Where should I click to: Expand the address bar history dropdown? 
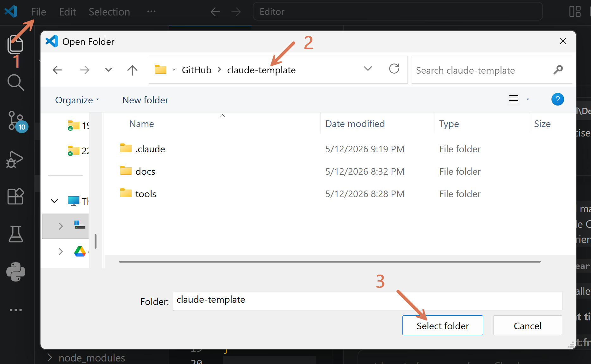(368, 69)
